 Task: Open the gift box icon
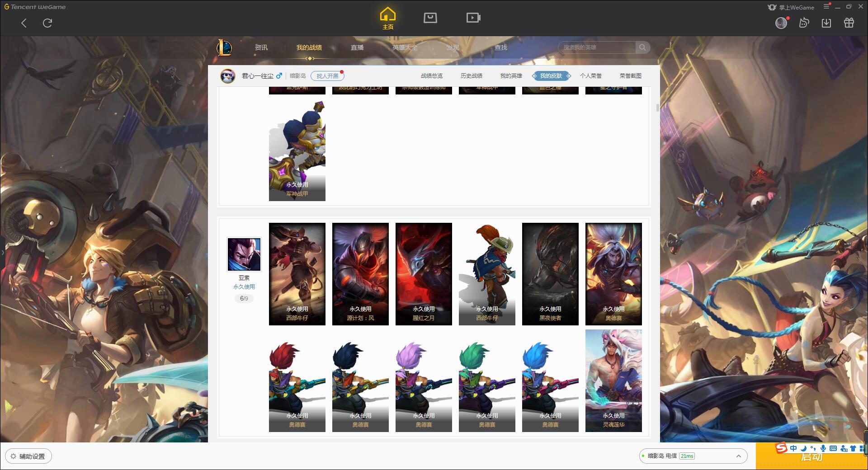849,23
